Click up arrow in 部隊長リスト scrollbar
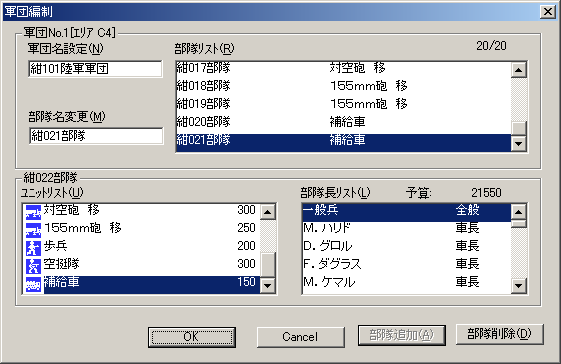Screen dimensions: 561x364 point(518,212)
